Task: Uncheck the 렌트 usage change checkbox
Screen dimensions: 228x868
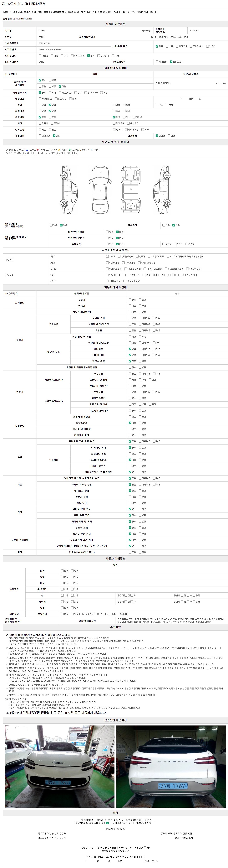Action: pyautogui.click(x=114, y=117)
